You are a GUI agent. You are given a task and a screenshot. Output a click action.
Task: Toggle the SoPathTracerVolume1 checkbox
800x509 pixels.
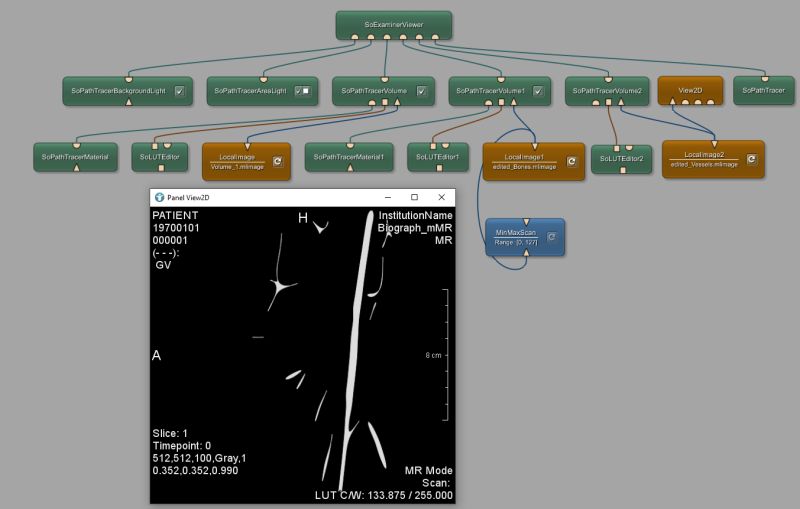tap(538, 91)
